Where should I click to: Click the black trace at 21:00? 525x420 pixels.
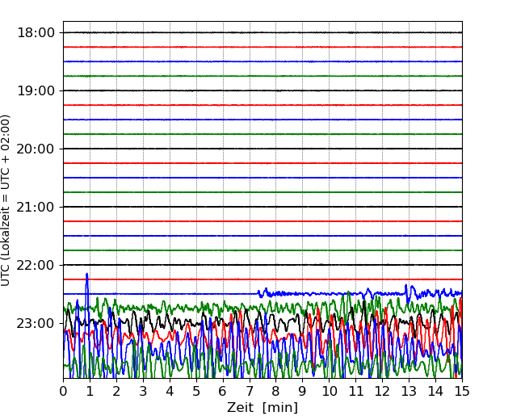[262, 207]
